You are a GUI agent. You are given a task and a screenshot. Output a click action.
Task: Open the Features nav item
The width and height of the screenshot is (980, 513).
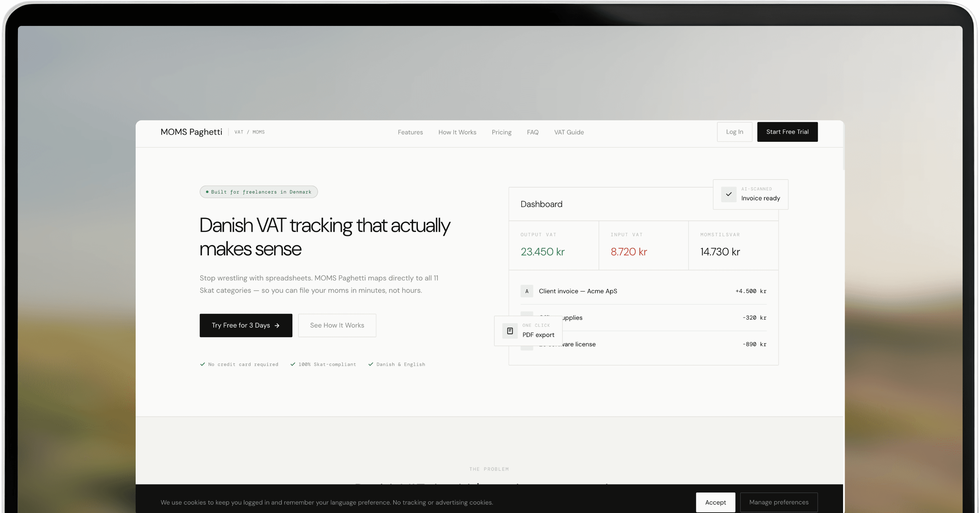pos(410,132)
